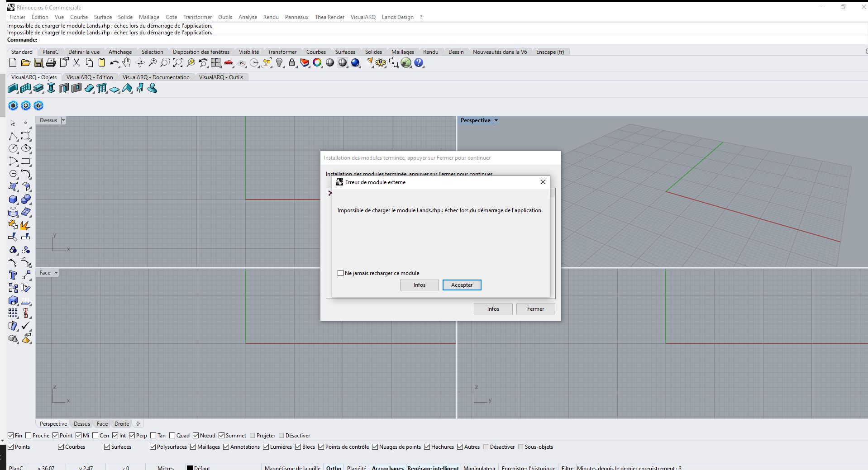Switch to VisualARQ - Documentation tab
Viewport: 868px width, 470px height.
156,77
